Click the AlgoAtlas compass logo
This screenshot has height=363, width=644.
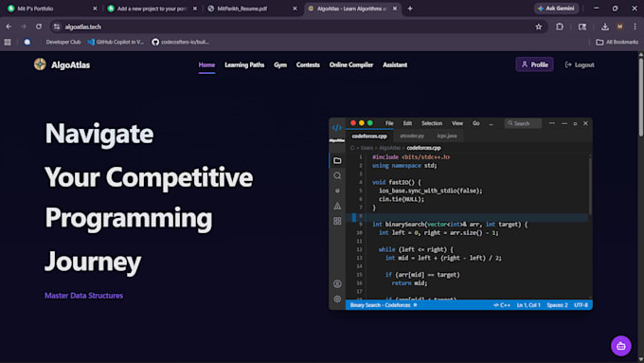pyautogui.click(x=40, y=64)
